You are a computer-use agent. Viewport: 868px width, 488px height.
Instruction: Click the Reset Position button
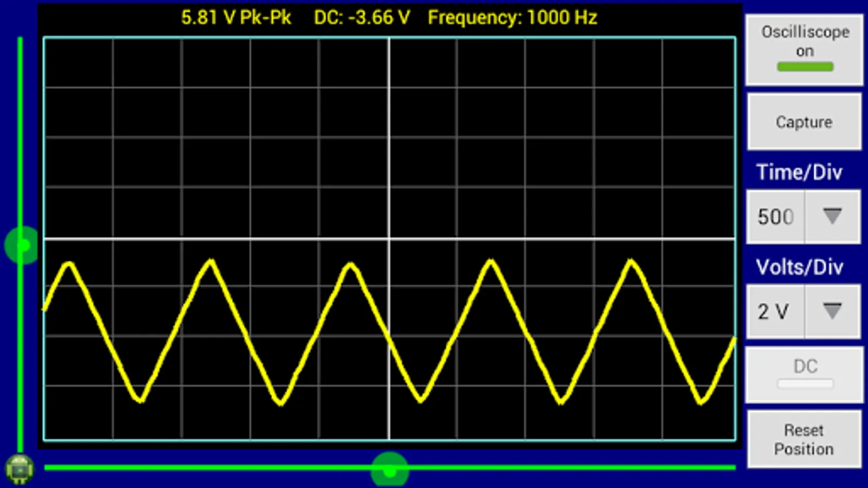(805, 439)
